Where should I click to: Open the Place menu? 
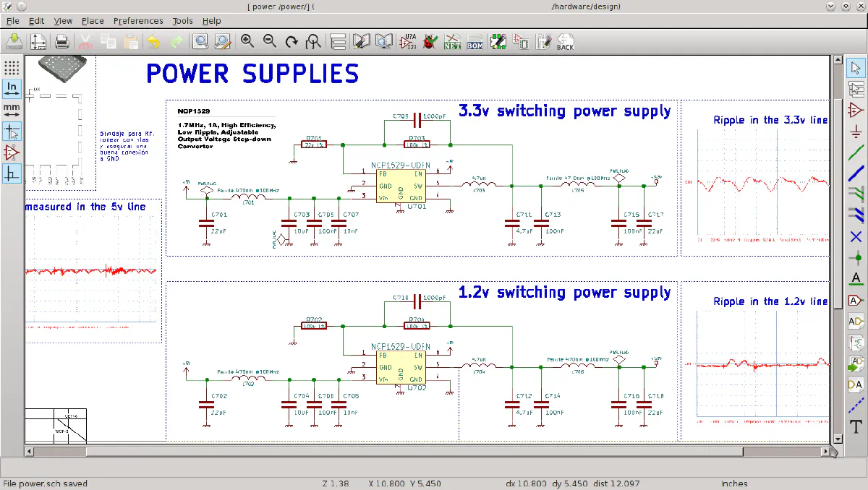[x=93, y=21]
